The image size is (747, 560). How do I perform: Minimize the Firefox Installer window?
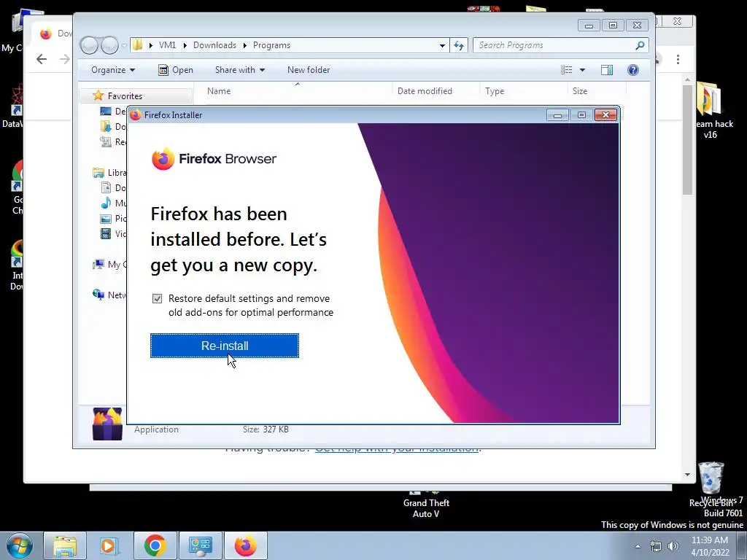click(557, 114)
